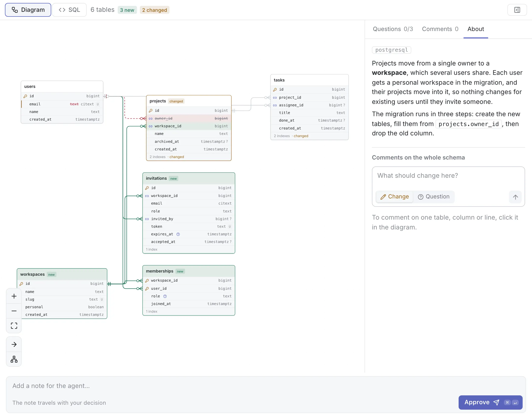Screen dimensions: 532x419
Task: Select the Change comment type
Action: [x=395, y=197]
